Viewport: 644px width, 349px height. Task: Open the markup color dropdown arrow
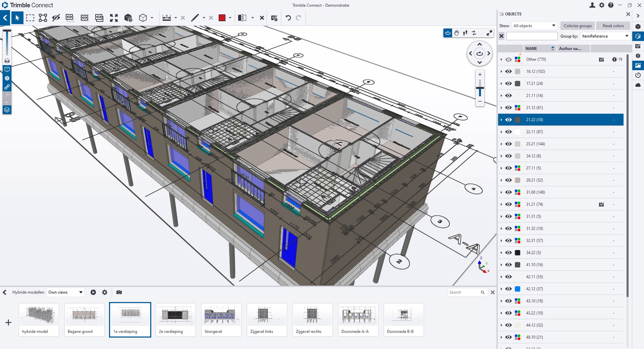(230, 18)
